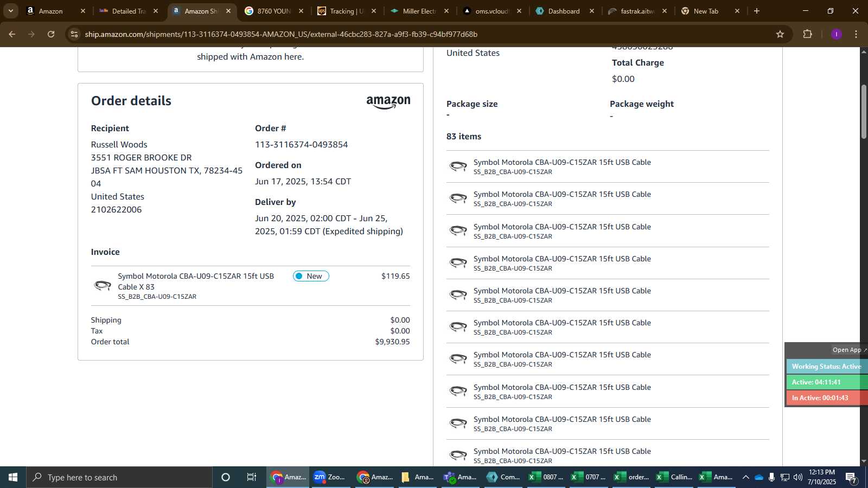This screenshot has height=488, width=868.
Task: Click Ordered on date Jun 17, 2025
Action: pos(303,181)
